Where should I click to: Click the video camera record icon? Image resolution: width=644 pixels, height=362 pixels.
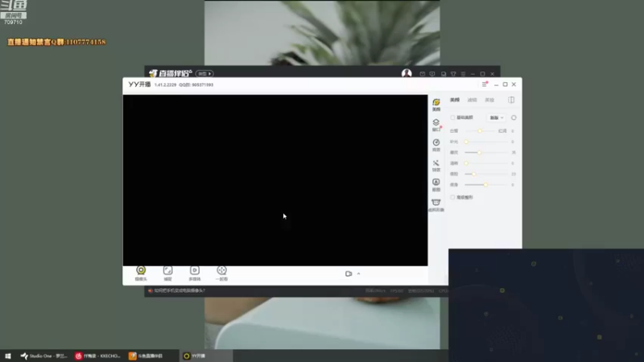tap(349, 274)
